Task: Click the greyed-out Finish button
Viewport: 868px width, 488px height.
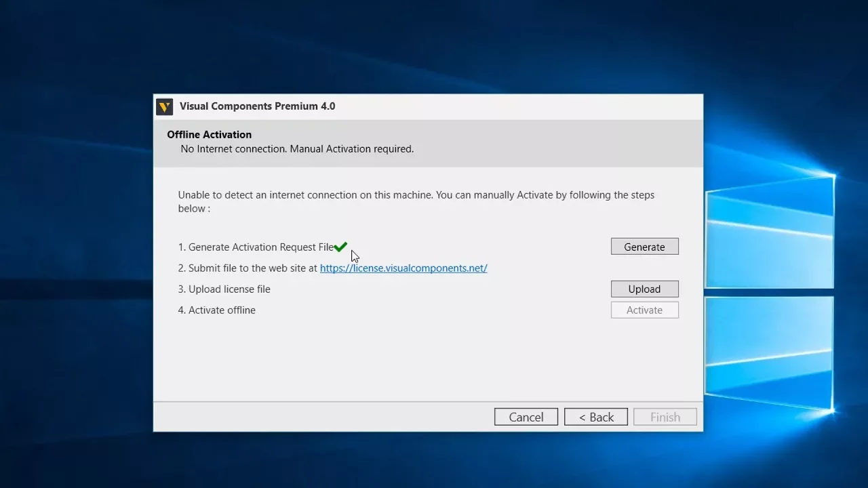Action: pyautogui.click(x=665, y=417)
